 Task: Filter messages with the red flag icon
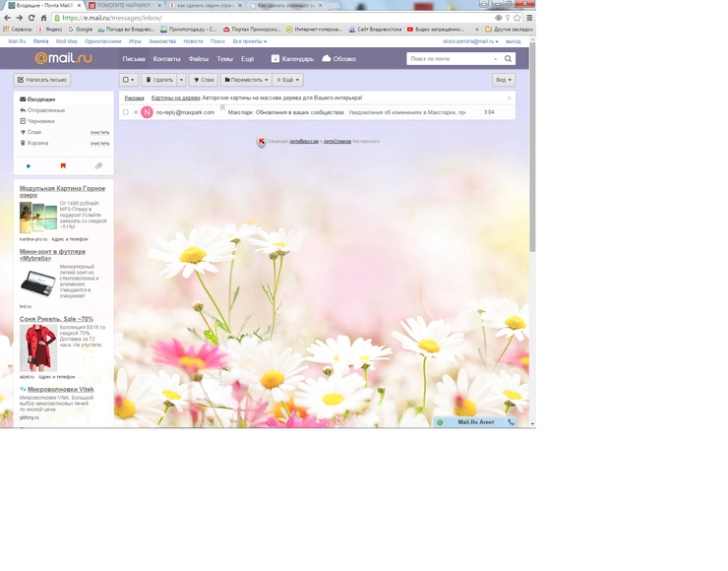pos(63,166)
